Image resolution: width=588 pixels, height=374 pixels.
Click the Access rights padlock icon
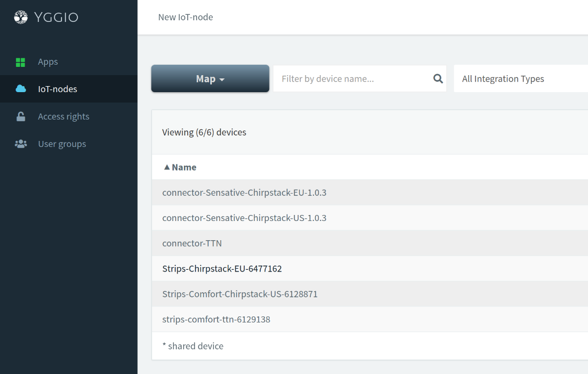pos(20,116)
